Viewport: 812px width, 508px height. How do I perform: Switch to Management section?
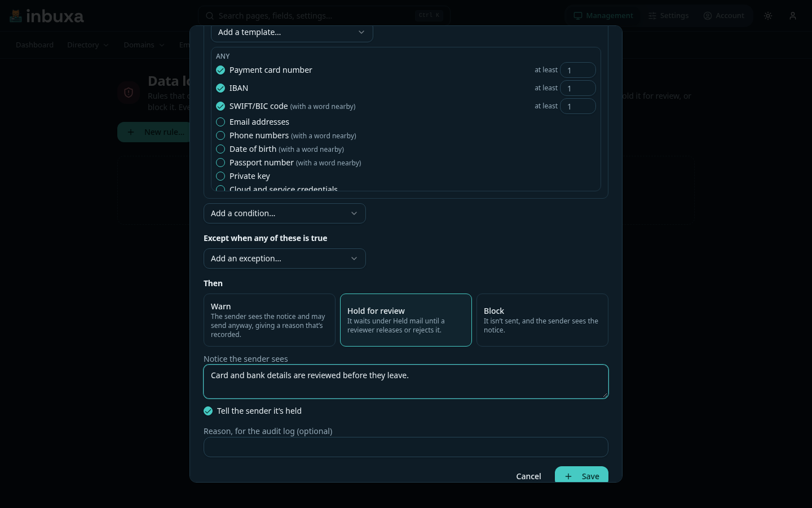click(603, 16)
